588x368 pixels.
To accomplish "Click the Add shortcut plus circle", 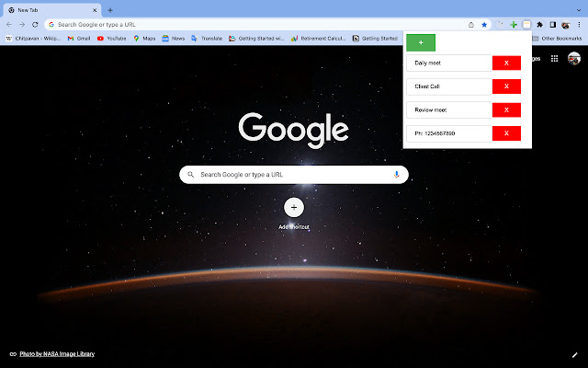I will (294, 207).
